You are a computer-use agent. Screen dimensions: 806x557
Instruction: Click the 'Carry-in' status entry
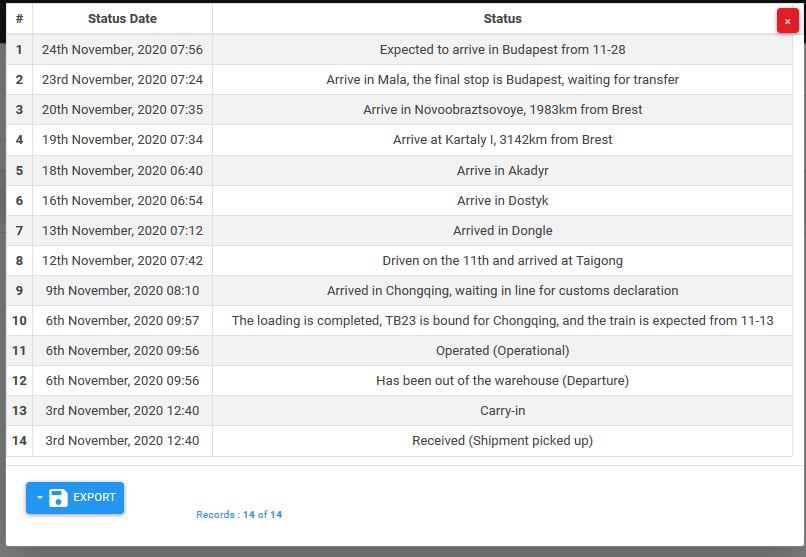point(502,411)
